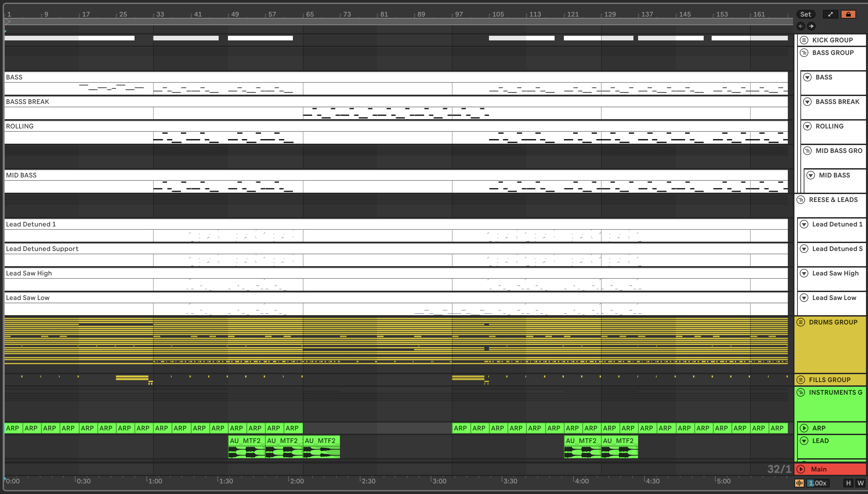Collapse the KICK GROUP track group
Screen dimensions: 868x494
[x=803, y=40]
